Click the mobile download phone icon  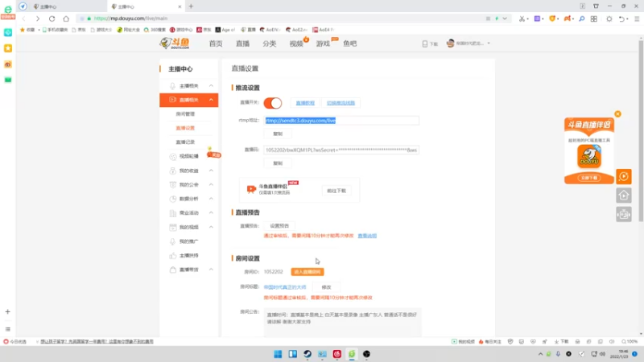(x=425, y=43)
